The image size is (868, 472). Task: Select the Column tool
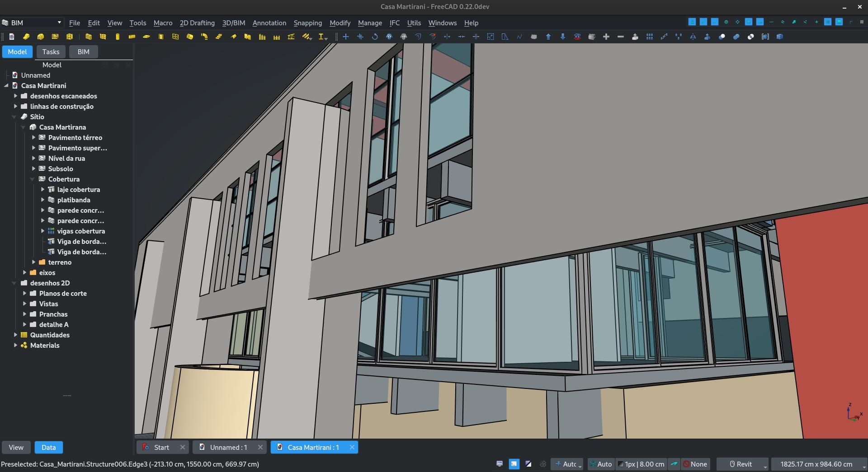[117, 37]
